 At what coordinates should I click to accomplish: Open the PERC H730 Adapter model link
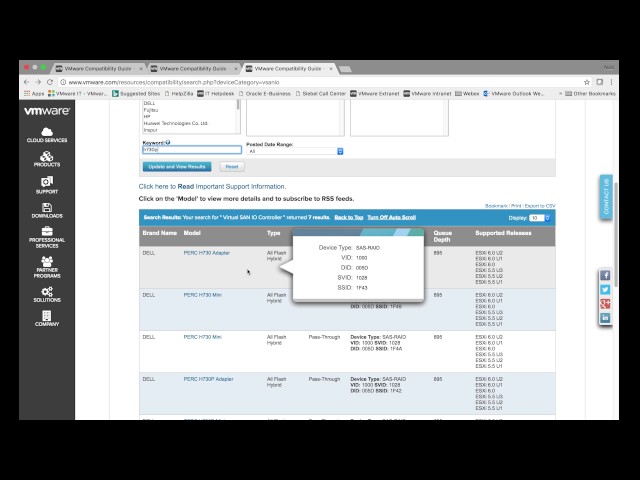(207, 253)
